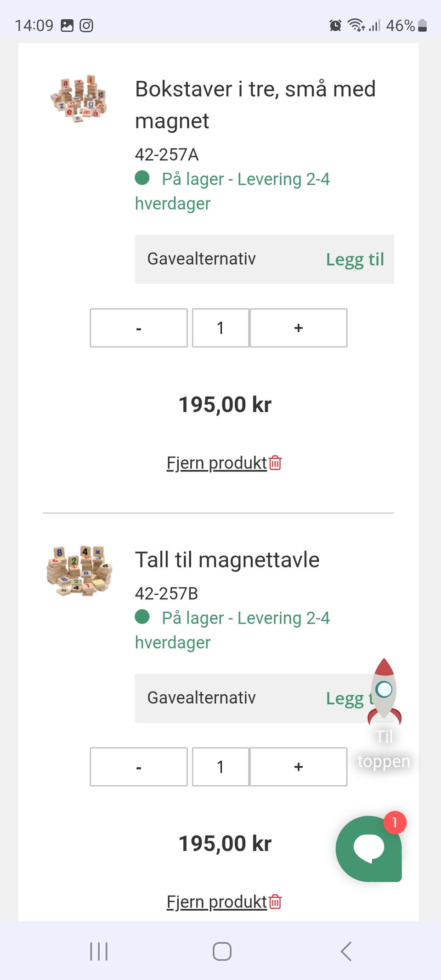
Task: Decrease quantity of Bokstaver i tre
Action: pos(139,328)
